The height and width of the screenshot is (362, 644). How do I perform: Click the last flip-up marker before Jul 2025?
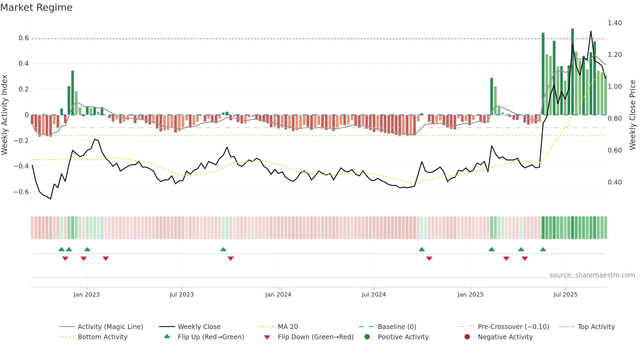543,249
